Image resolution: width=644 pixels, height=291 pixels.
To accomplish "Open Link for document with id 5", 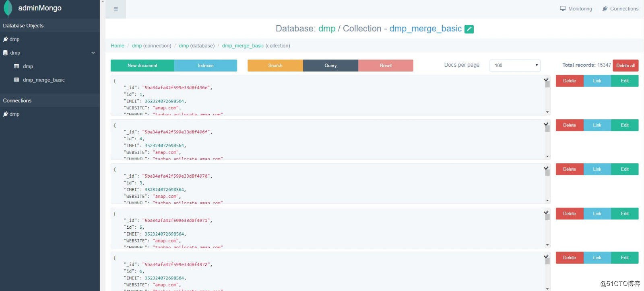I will 597,213.
